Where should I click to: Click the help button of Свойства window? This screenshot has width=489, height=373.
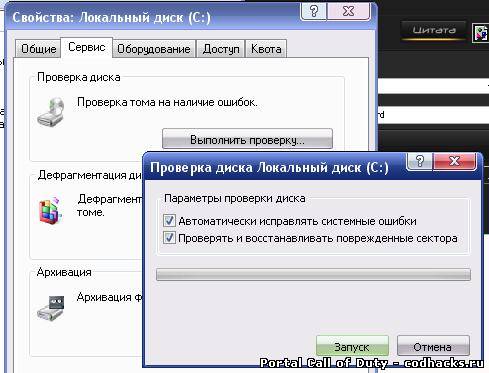[314, 11]
